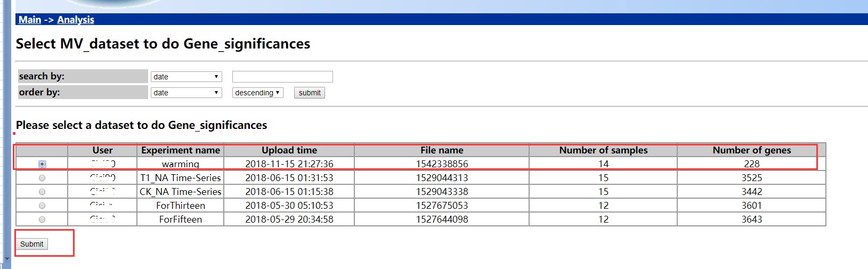868x269 pixels.
Task: Open the search by date dropdown
Action: tap(186, 77)
